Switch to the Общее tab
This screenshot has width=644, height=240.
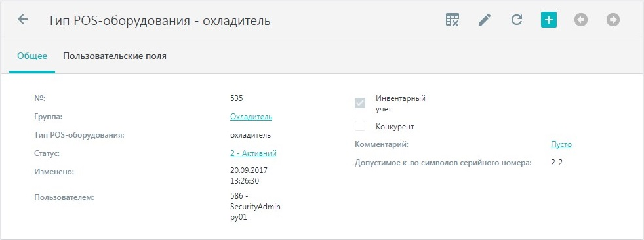[x=32, y=56]
